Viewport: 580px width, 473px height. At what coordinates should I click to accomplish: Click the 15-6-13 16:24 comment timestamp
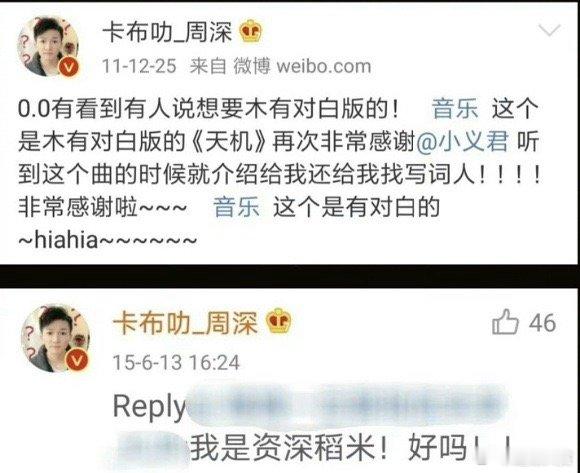click(176, 362)
